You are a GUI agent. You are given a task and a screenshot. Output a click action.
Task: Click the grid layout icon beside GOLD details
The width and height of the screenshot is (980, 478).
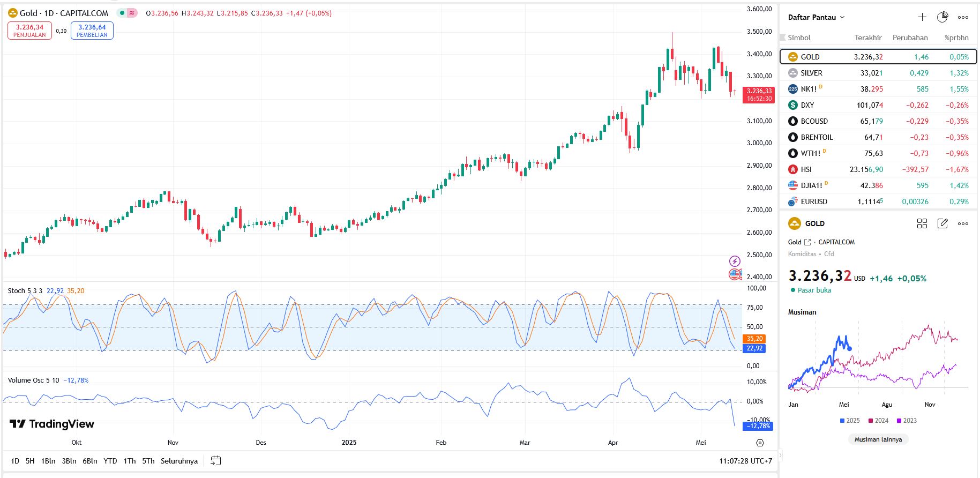(x=922, y=223)
